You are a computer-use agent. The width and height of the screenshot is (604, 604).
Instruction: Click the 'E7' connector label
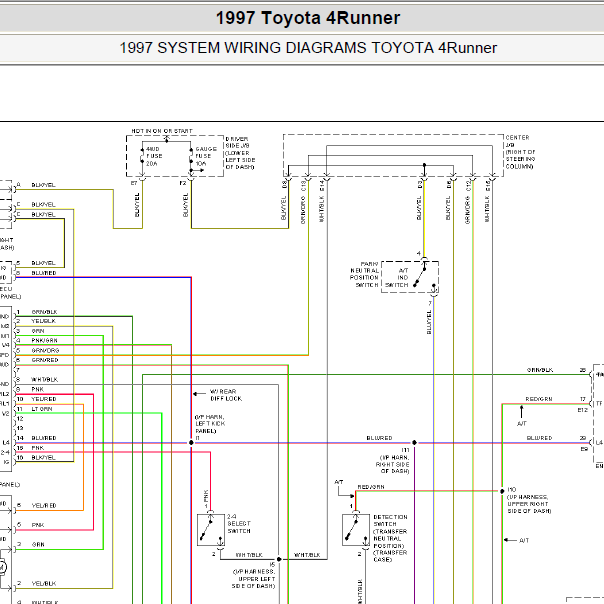click(134, 183)
